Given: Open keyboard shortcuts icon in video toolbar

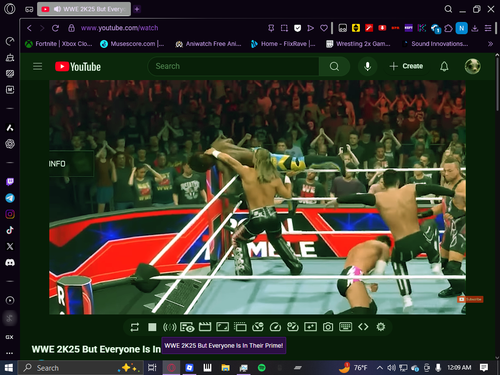Looking at the screenshot, I should point(345,327).
